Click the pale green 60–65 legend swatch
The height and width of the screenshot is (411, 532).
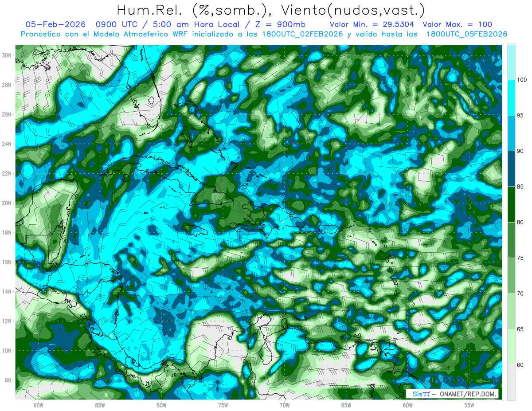[511, 347]
